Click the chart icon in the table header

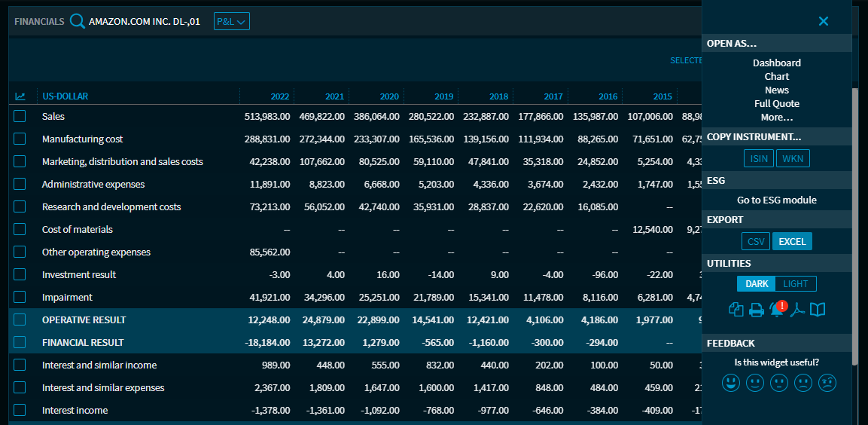20,96
